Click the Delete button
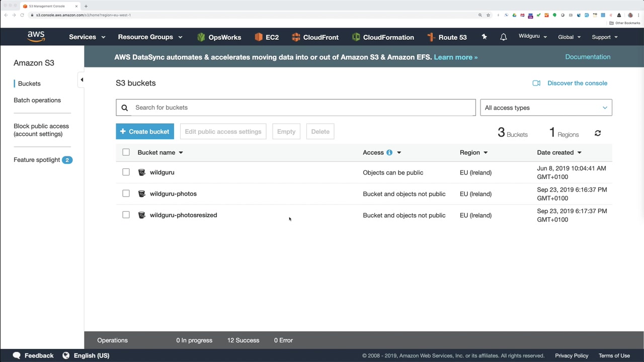This screenshot has width=644, height=362. click(x=320, y=132)
